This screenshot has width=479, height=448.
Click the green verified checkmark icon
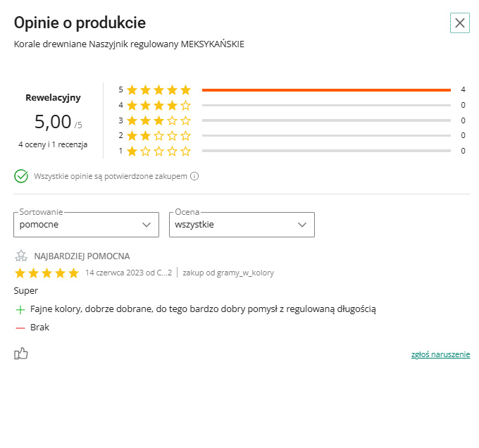(21, 176)
